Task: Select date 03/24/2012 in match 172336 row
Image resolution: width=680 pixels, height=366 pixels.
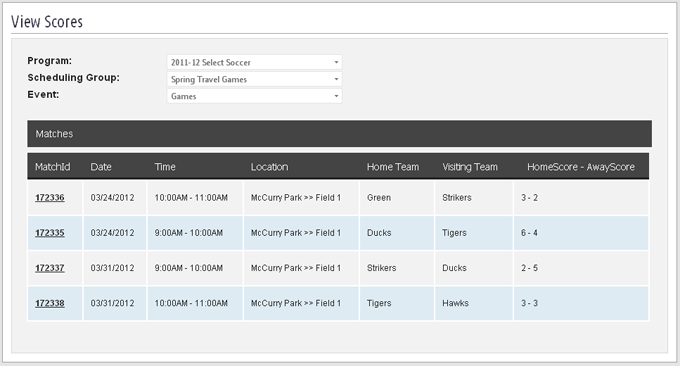Action: point(112,198)
